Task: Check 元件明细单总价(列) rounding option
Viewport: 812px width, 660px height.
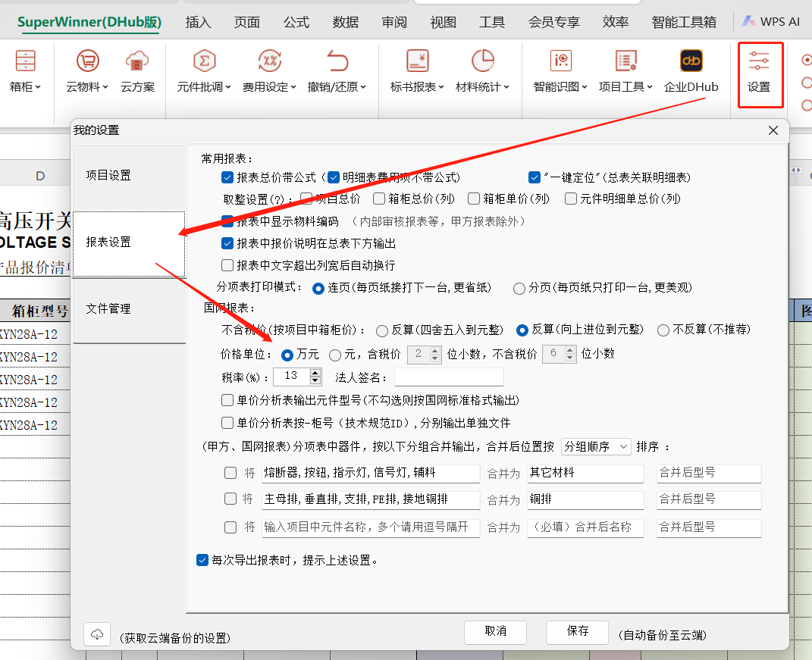Action: [x=571, y=199]
